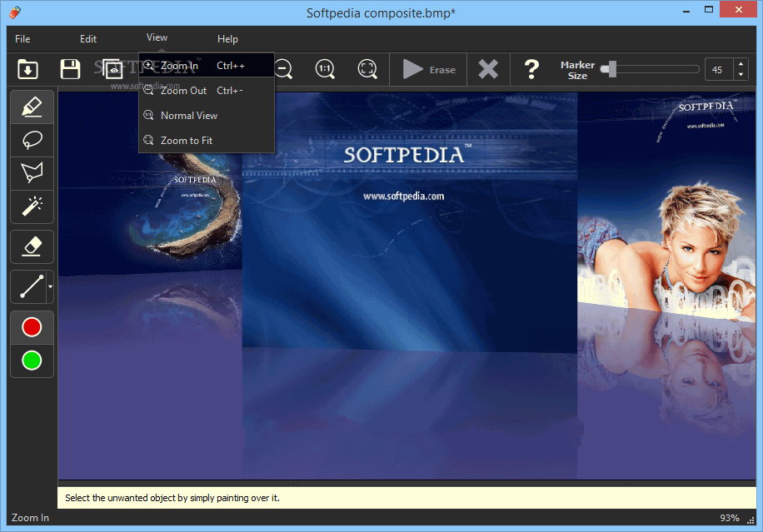Click the application icon in title bar

(x=16, y=12)
